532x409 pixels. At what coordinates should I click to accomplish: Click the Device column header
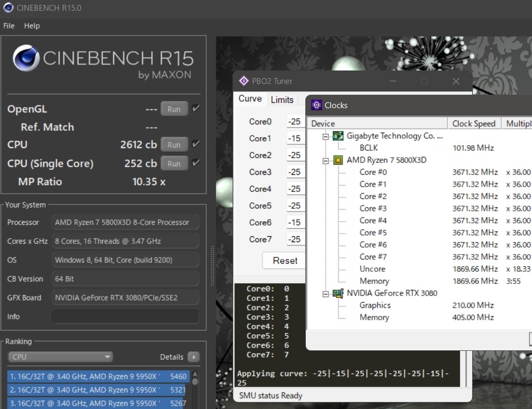(377, 123)
